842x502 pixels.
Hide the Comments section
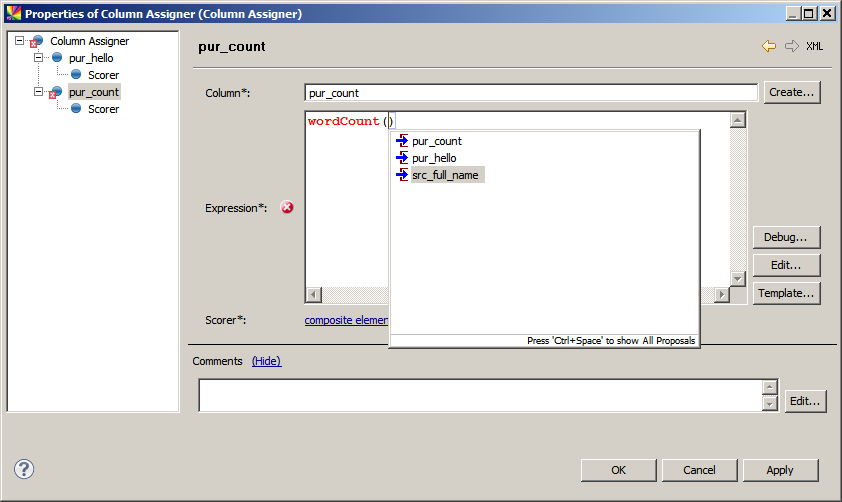[x=266, y=361]
